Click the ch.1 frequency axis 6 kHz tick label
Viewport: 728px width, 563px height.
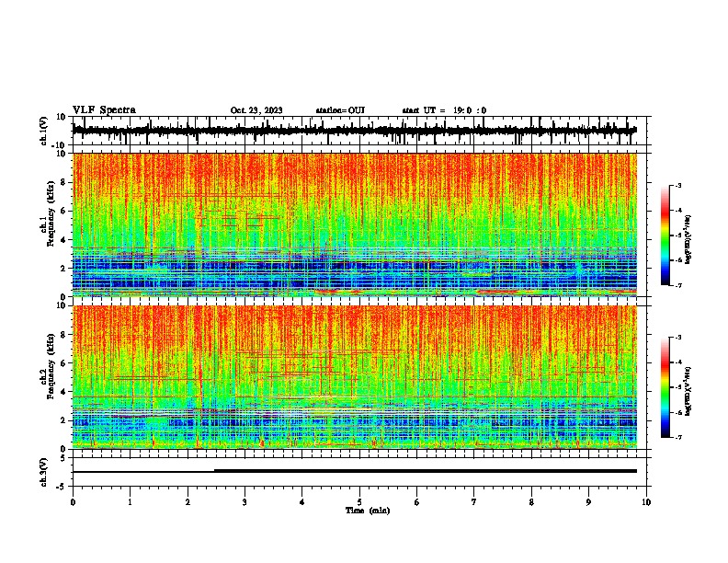pyautogui.click(x=63, y=211)
